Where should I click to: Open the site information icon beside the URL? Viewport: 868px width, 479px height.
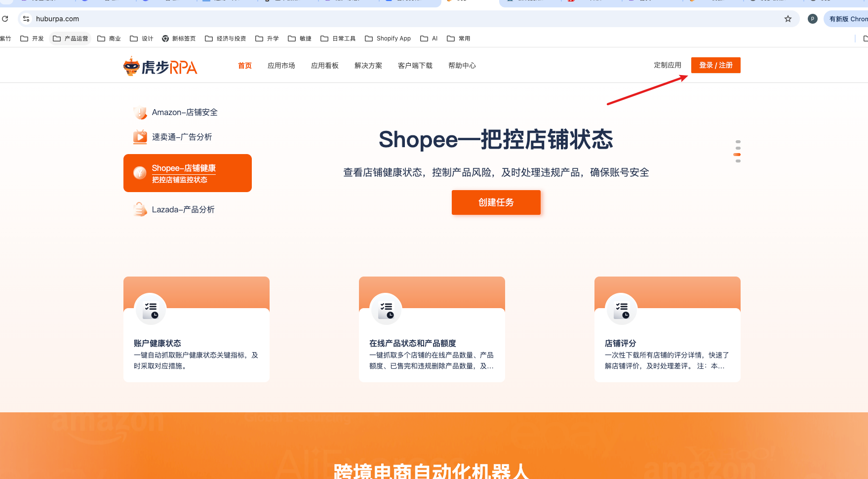click(26, 19)
